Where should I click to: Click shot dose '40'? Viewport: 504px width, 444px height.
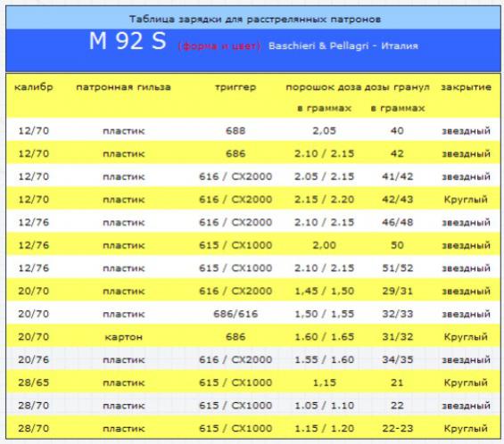[397, 131]
